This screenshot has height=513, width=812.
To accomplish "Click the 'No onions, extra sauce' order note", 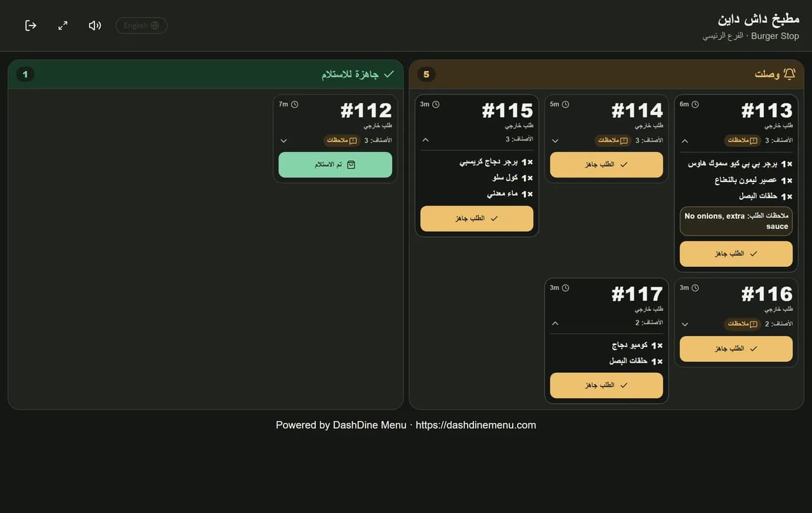I will (736, 221).
